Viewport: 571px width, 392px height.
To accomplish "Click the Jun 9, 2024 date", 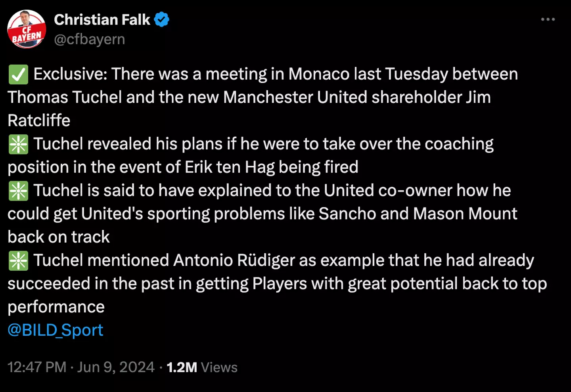I will coord(116,367).
